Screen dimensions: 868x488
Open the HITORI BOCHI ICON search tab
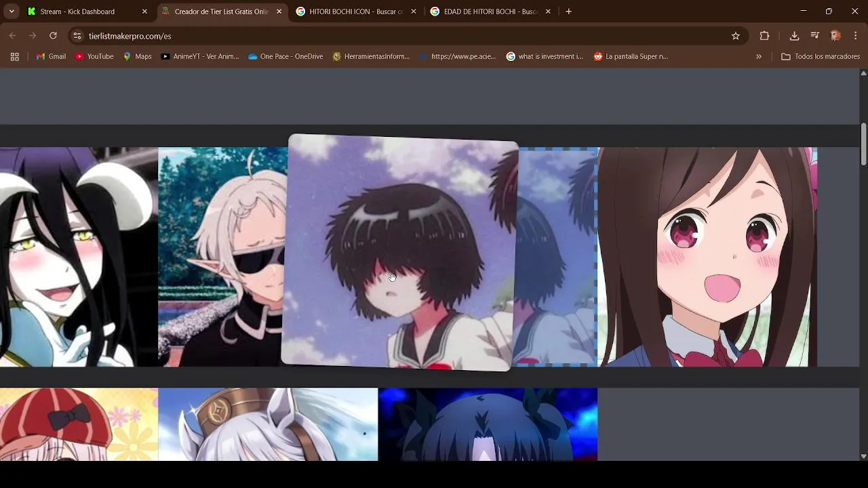click(x=355, y=12)
